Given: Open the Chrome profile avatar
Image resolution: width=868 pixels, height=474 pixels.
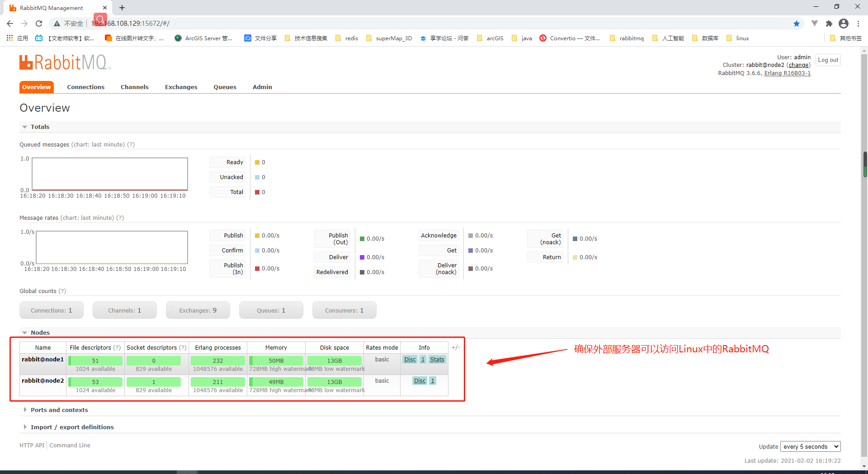Looking at the screenshot, I should tap(844, 24).
